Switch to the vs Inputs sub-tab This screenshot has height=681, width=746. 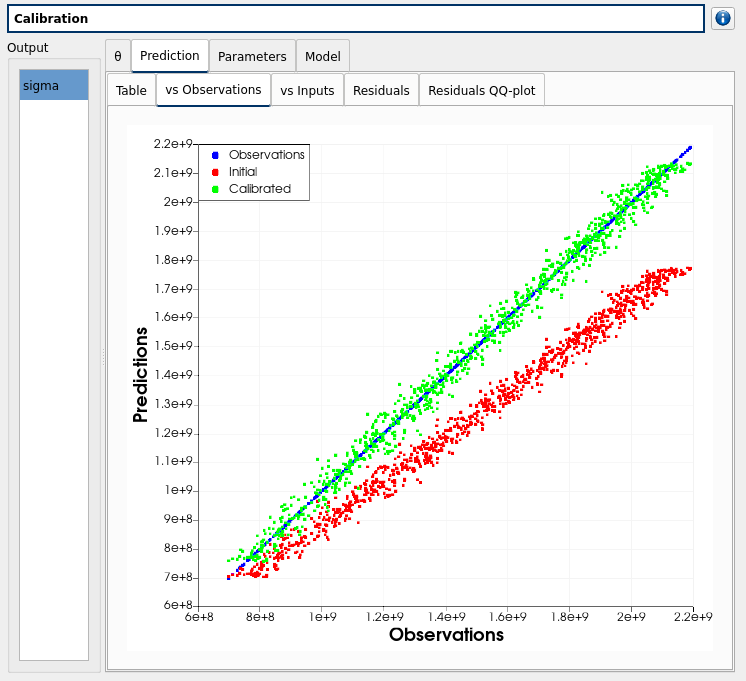click(307, 90)
